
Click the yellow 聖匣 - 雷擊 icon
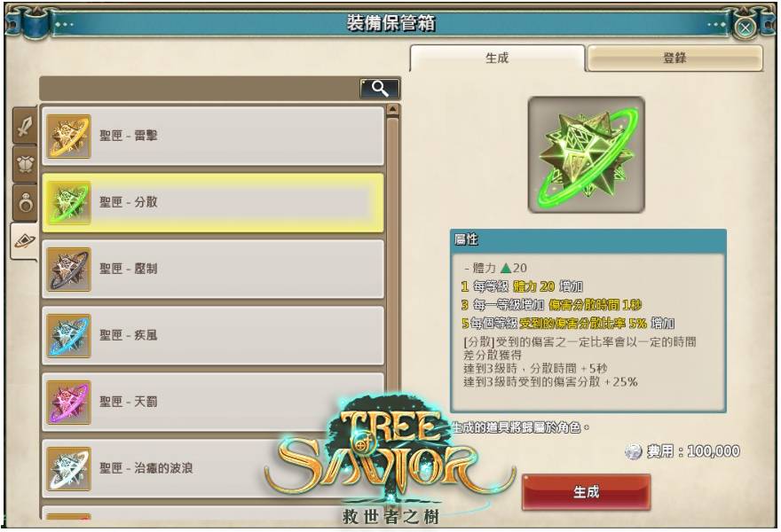(68, 136)
